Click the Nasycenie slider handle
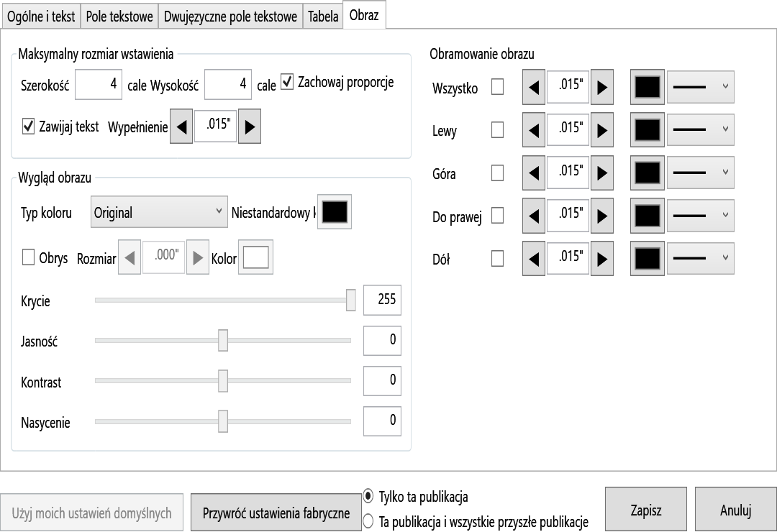 [223, 421]
